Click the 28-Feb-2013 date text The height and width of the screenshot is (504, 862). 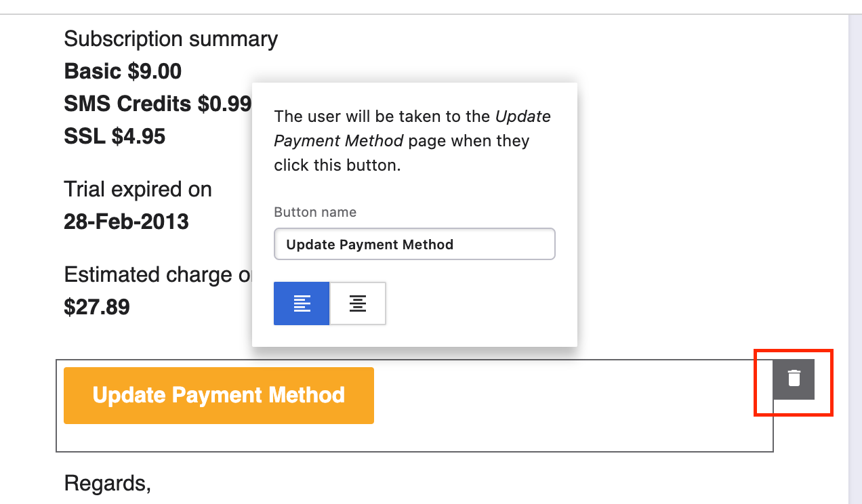(126, 222)
